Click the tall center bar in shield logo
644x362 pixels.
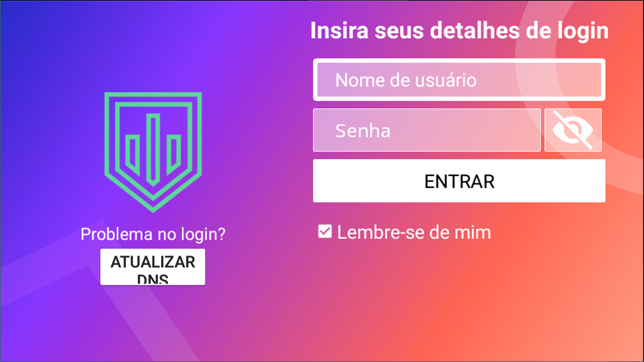point(153,150)
